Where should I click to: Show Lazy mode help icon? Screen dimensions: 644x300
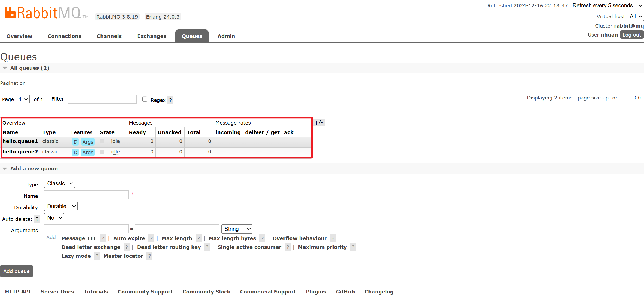pyautogui.click(x=97, y=256)
